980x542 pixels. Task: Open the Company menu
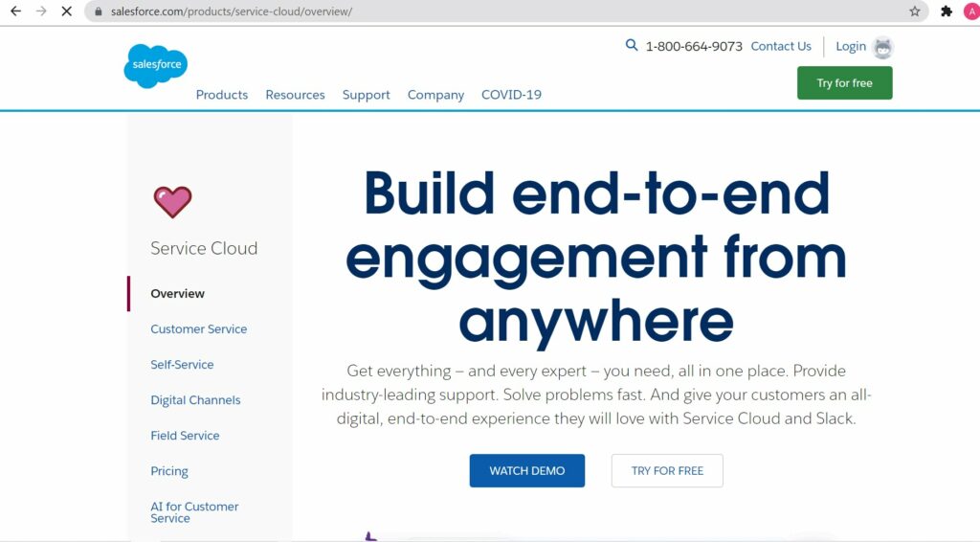pyautogui.click(x=435, y=95)
